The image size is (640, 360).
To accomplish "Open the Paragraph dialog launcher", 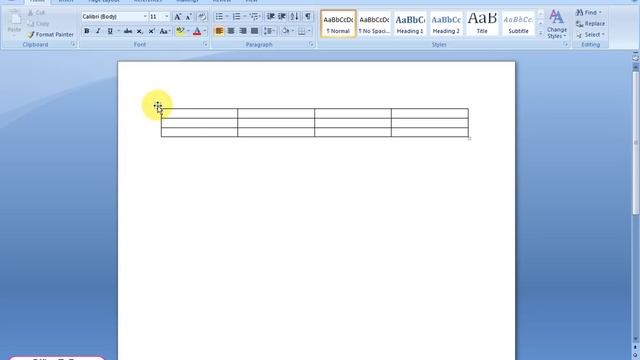I will tap(311, 44).
